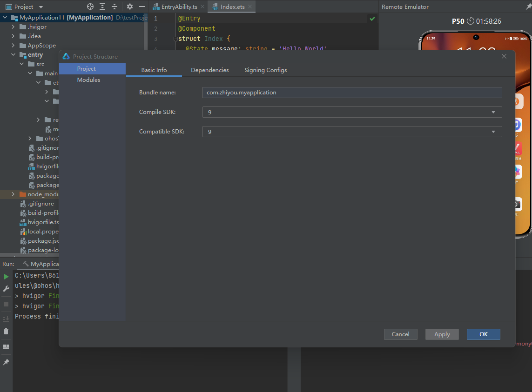This screenshot has width=532, height=392.
Task: Collapse the src folder
Action: (x=21, y=64)
